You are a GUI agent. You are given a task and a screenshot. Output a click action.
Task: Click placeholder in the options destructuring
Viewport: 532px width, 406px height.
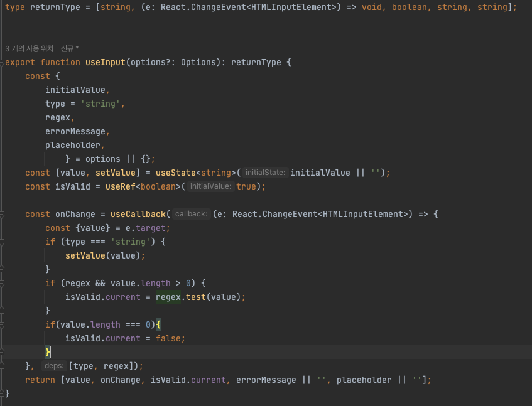point(73,146)
